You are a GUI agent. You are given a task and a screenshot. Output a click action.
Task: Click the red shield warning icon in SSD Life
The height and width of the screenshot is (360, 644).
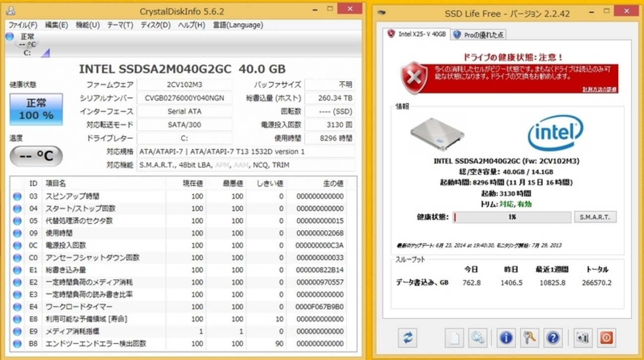pyautogui.click(x=414, y=77)
